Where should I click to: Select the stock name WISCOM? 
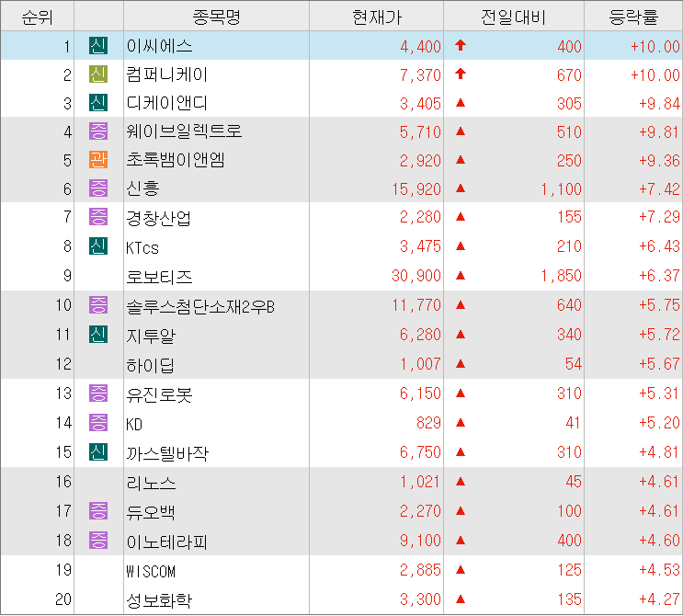point(151,571)
